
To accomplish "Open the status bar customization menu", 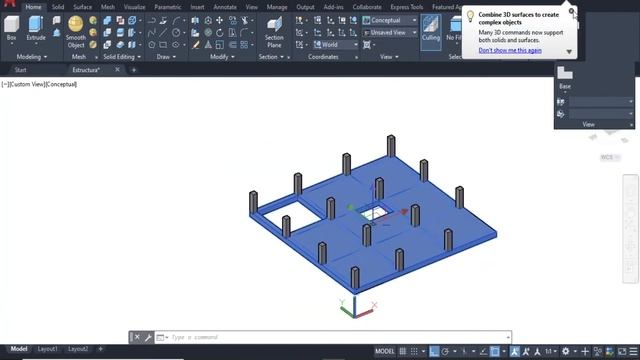I will pyautogui.click(x=633, y=351).
